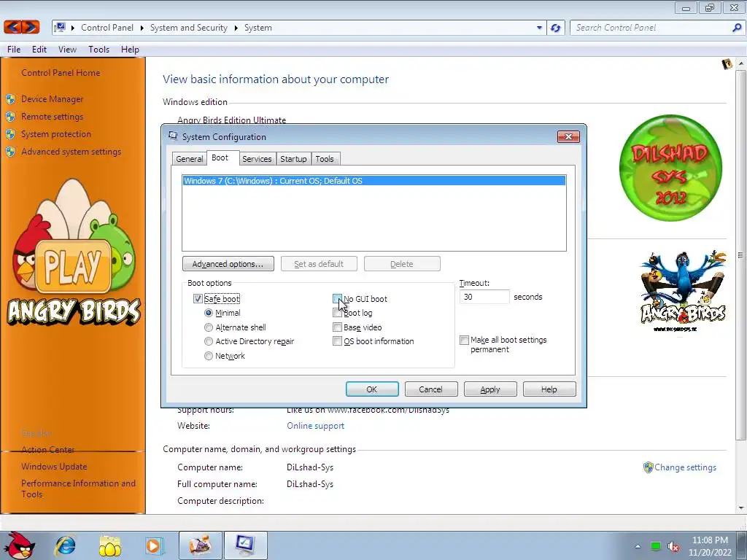
Task: Expand the arrow after Control Panel breadcrumb
Action: [x=142, y=28]
